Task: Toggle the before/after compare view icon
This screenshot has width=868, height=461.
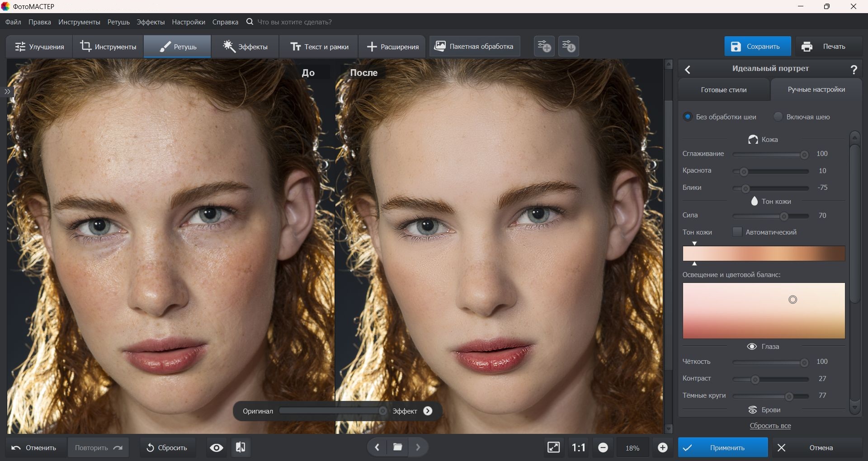Action: tap(241, 447)
